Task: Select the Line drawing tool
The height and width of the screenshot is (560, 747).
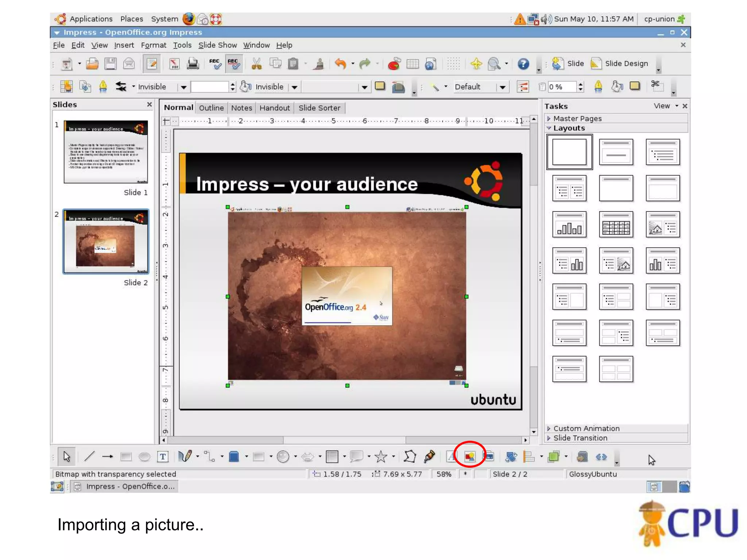Action: [x=89, y=456]
